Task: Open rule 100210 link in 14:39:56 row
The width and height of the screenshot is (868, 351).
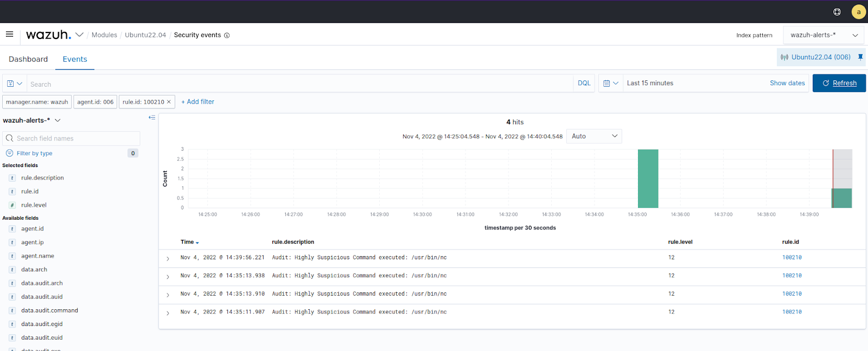Action: (x=792, y=258)
